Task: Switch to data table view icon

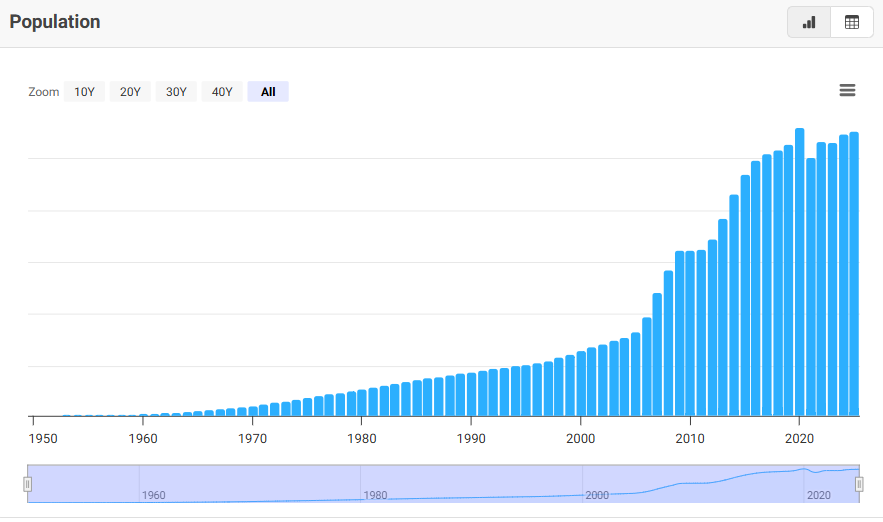Action: point(851,23)
